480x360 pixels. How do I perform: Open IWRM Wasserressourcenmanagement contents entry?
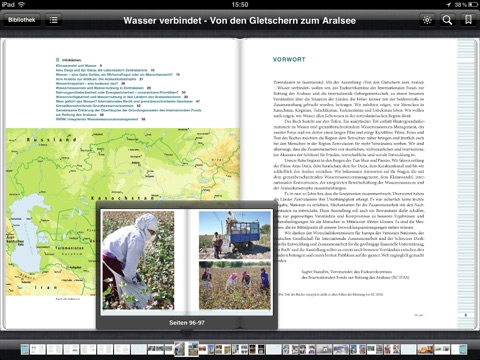(x=100, y=119)
